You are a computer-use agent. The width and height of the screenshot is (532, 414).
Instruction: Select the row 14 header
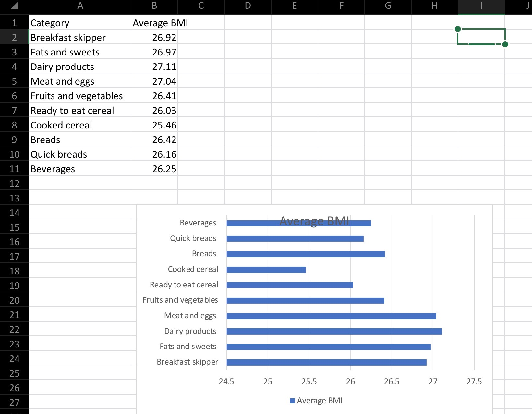(x=14, y=213)
